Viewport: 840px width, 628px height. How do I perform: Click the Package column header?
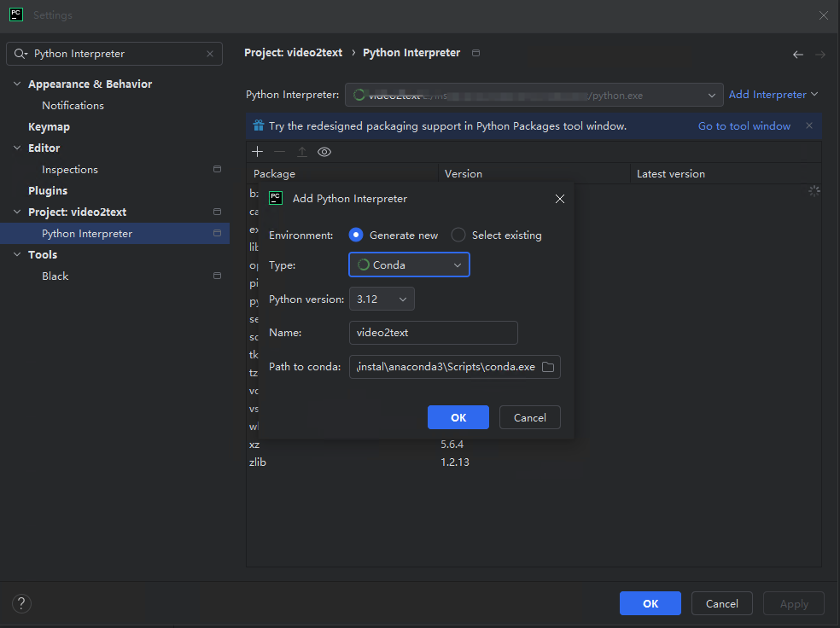[x=342, y=174]
